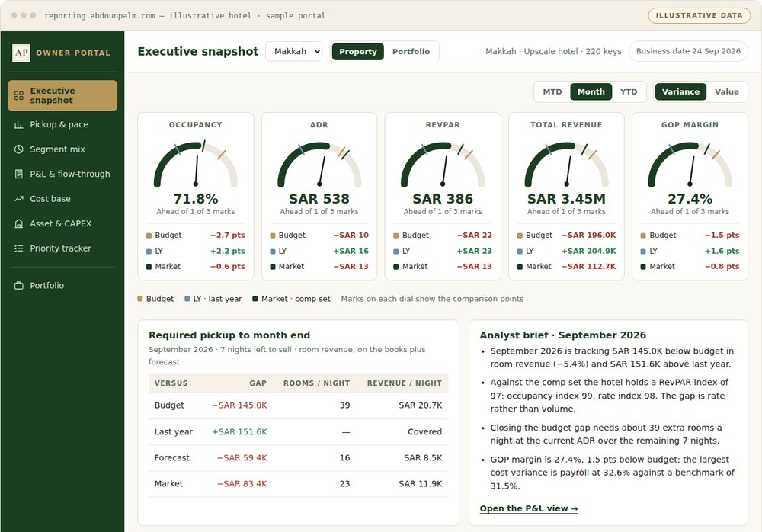Click the GAP column header

[258, 383]
